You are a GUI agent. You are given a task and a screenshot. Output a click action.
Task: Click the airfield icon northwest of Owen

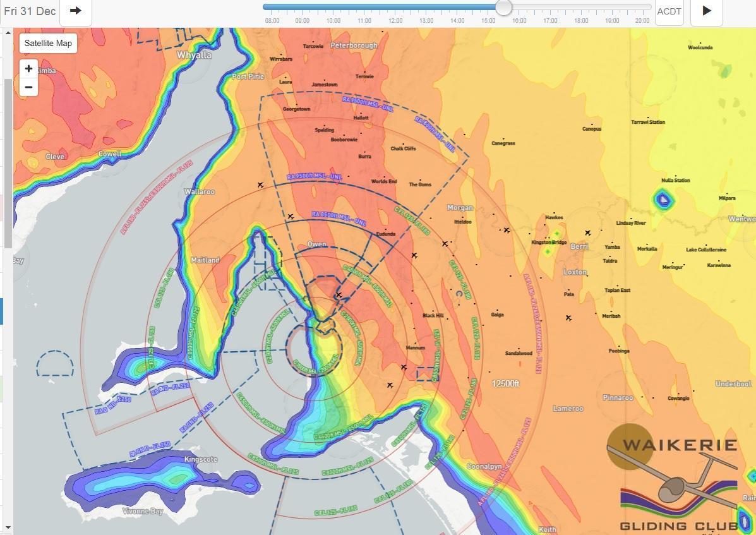click(290, 217)
